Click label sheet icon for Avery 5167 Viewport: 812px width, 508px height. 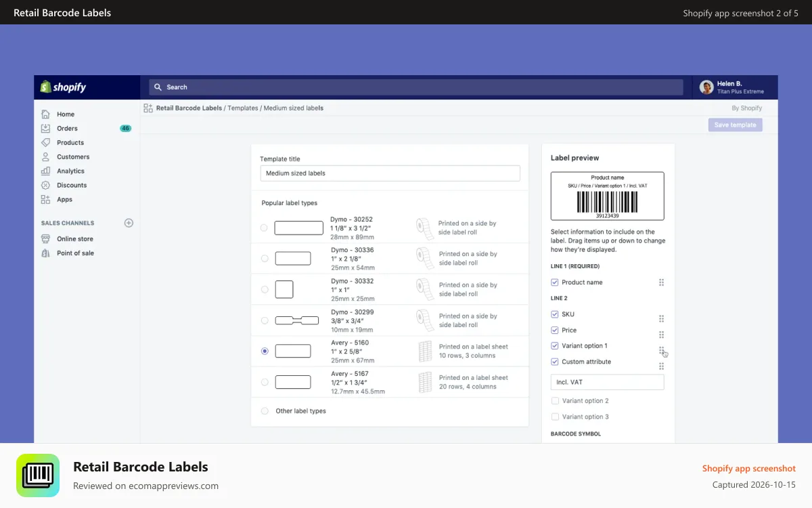tap(425, 382)
